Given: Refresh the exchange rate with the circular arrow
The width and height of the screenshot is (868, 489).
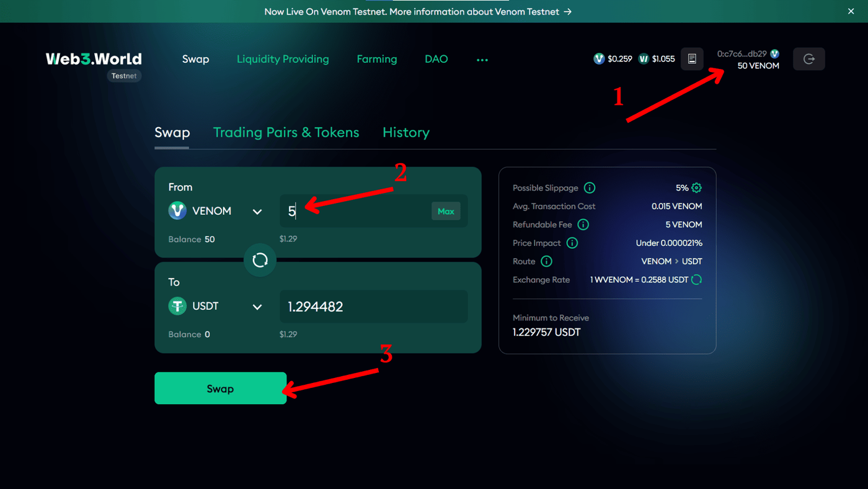Looking at the screenshot, I should pos(697,280).
